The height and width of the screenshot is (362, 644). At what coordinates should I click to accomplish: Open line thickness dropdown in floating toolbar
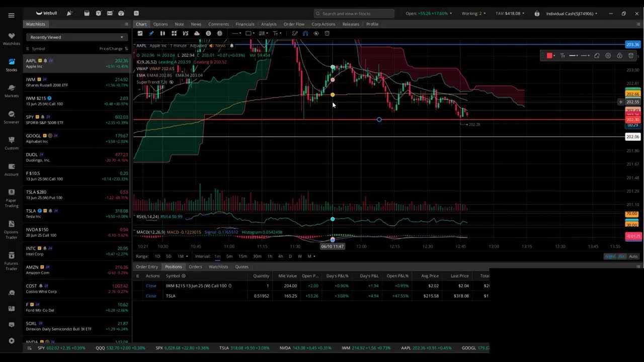pos(574,56)
